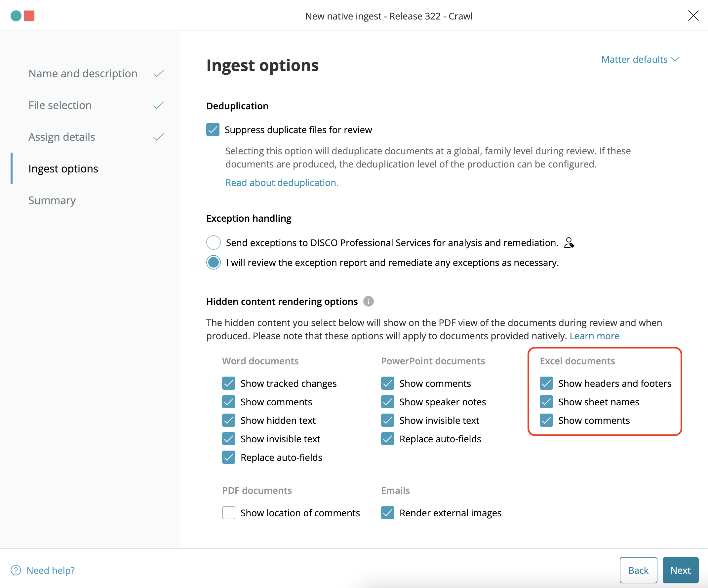The height and width of the screenshot is (588, 708).
Task: Open the Summary step in sidebar
Action: tap(52, 201)
